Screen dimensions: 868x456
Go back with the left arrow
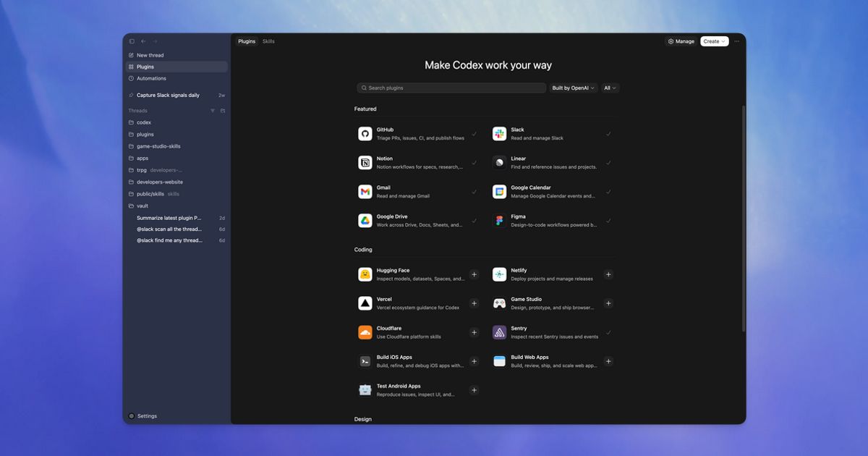143,41
